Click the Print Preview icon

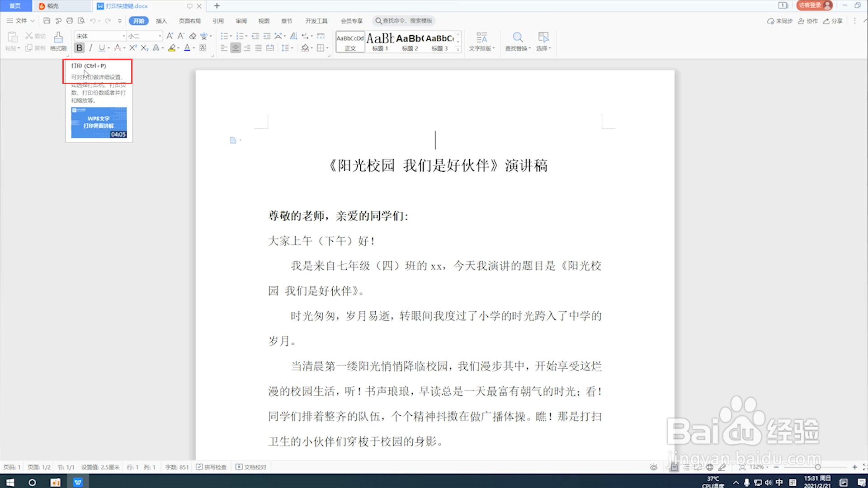(81, 21)
